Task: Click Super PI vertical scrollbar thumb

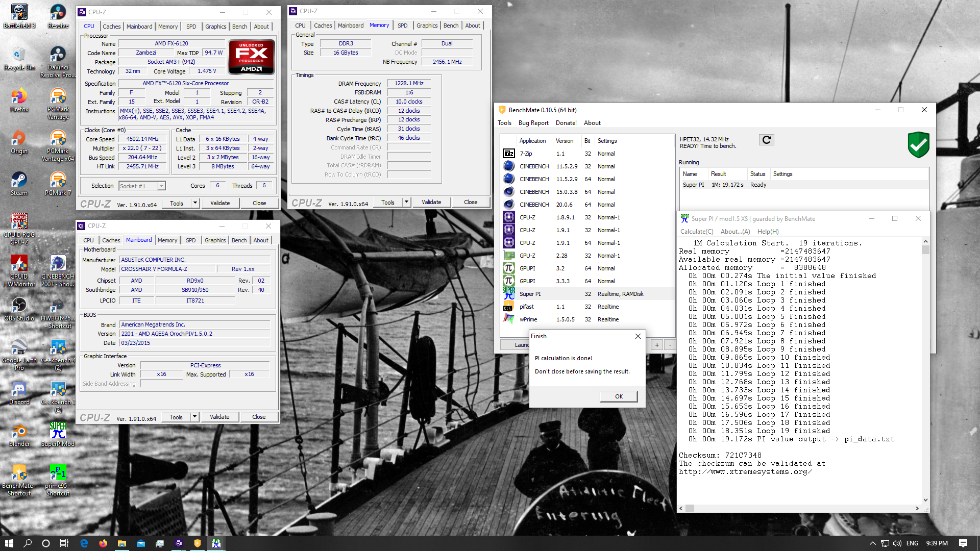Action: pyautogui.click(x=925, y=250)
